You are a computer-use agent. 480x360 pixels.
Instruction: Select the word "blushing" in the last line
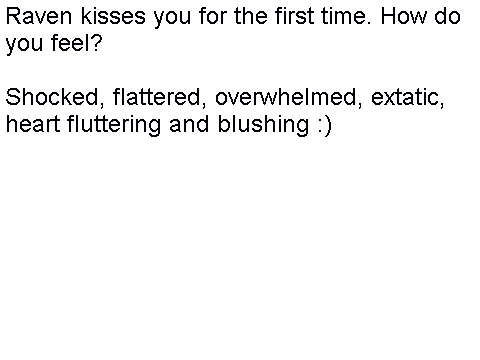pyautogui.click(x=263, y=126)
